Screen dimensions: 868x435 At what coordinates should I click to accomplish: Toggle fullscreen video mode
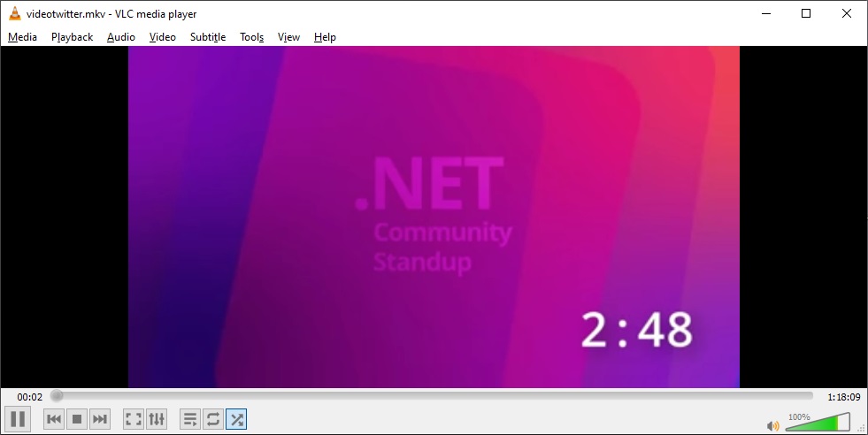pos(134,419)
